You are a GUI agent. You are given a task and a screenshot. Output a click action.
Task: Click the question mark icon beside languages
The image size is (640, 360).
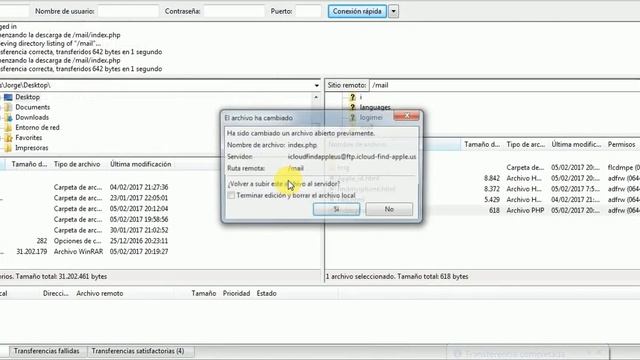(353, 107)
